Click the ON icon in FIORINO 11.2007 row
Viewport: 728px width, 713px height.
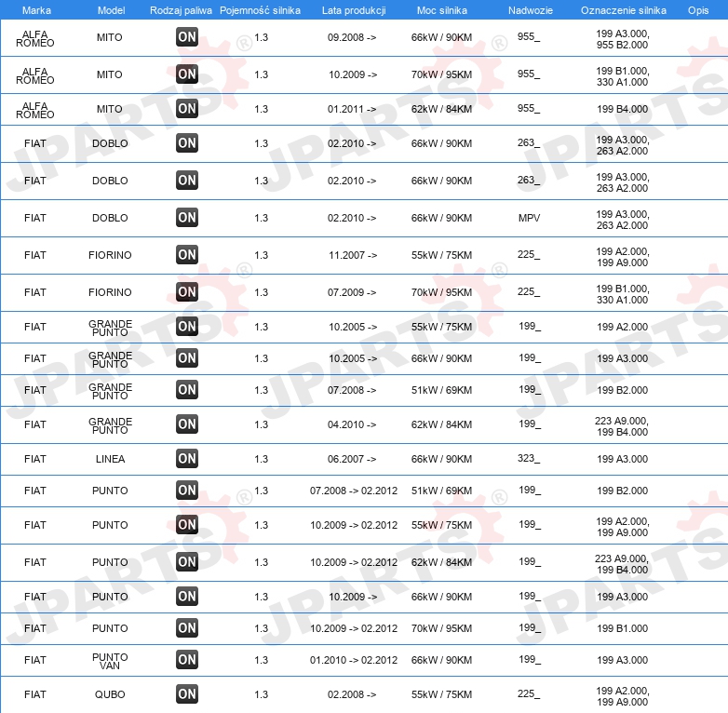click(187, 255)
